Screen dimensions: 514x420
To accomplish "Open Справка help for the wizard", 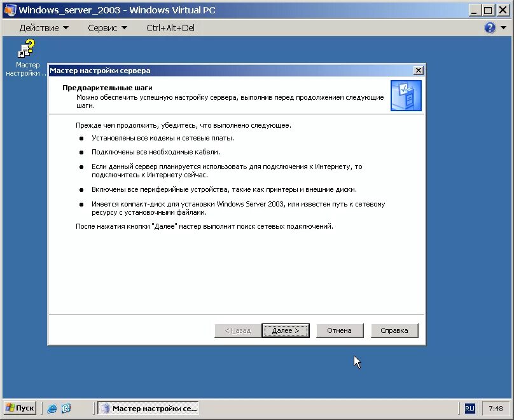I will coord(394,330).
